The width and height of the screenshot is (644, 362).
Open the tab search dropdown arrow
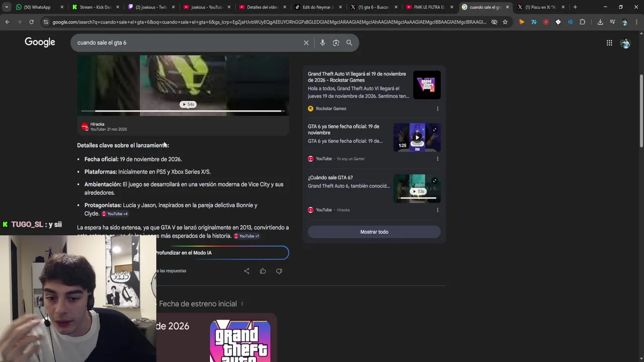pos(7,7)
